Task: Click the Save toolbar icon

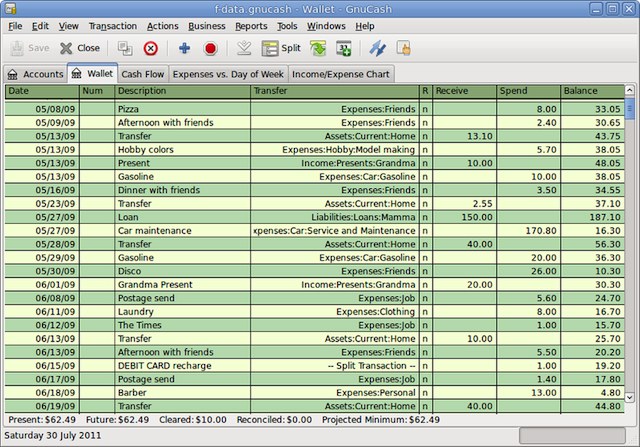Action: click(17, 48)
